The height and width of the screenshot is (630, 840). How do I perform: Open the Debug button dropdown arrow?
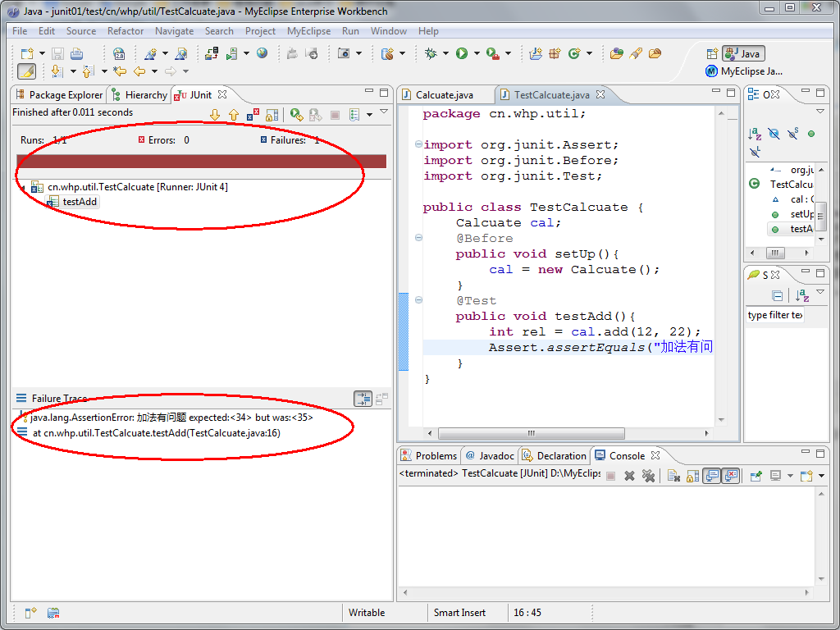click(445, 53)
